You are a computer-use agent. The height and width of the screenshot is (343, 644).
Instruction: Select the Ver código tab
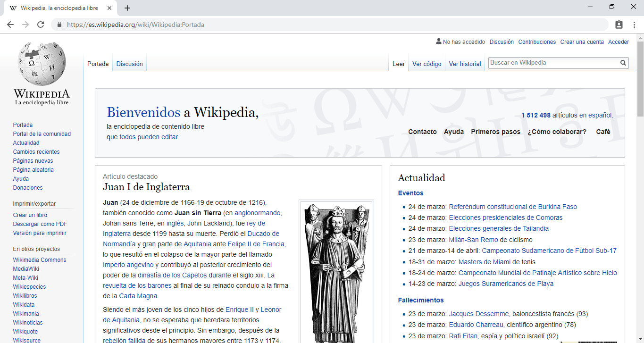(427, 64)
